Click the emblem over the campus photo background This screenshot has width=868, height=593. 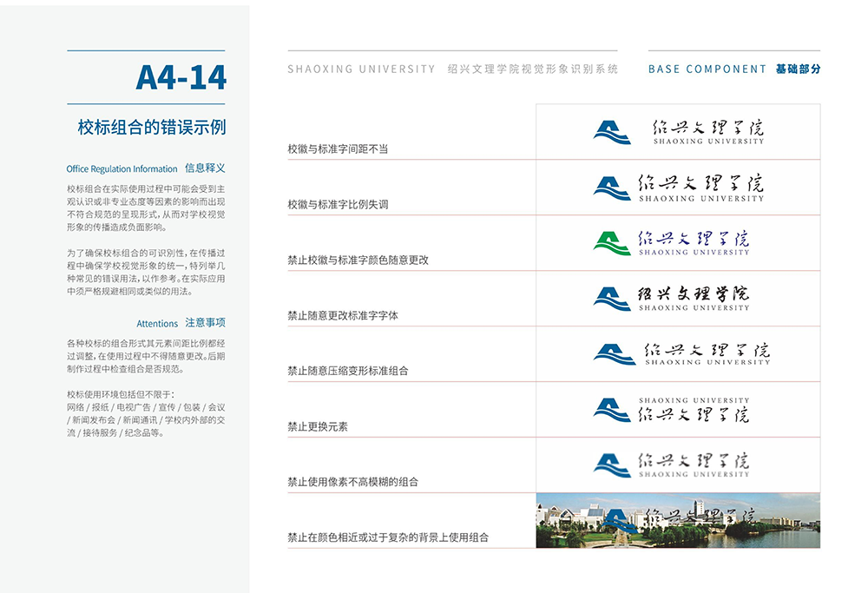pos(620,521)
